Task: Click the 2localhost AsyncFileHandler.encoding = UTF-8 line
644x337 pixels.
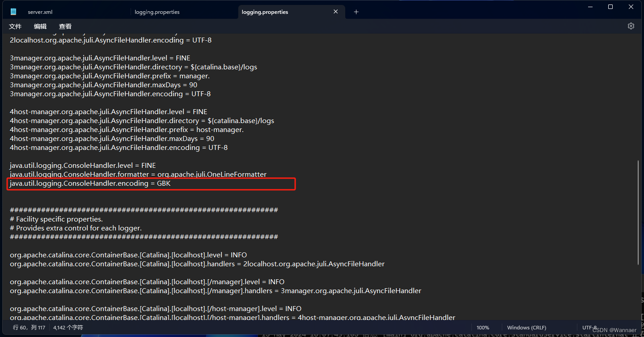Action: (x=111, y=40)
